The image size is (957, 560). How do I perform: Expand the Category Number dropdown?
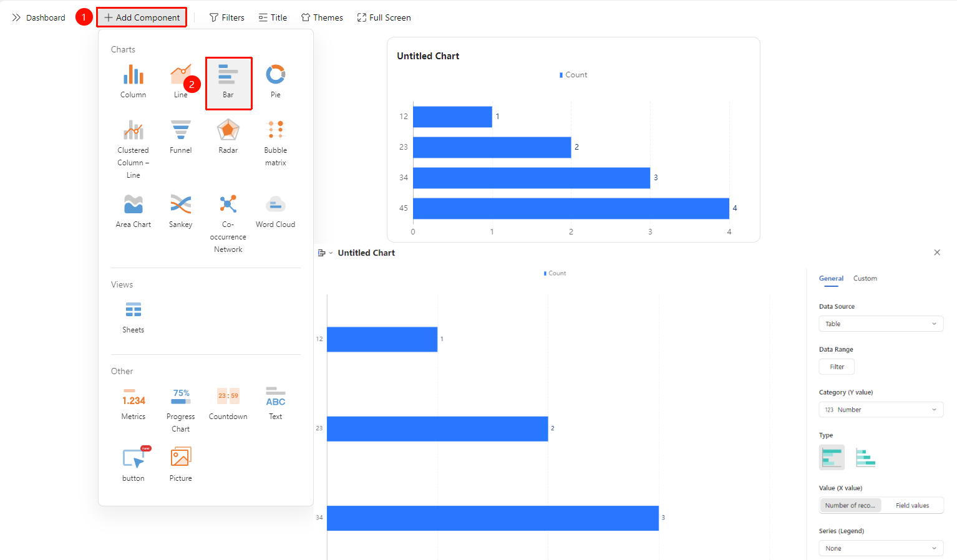tap(881, 410)
